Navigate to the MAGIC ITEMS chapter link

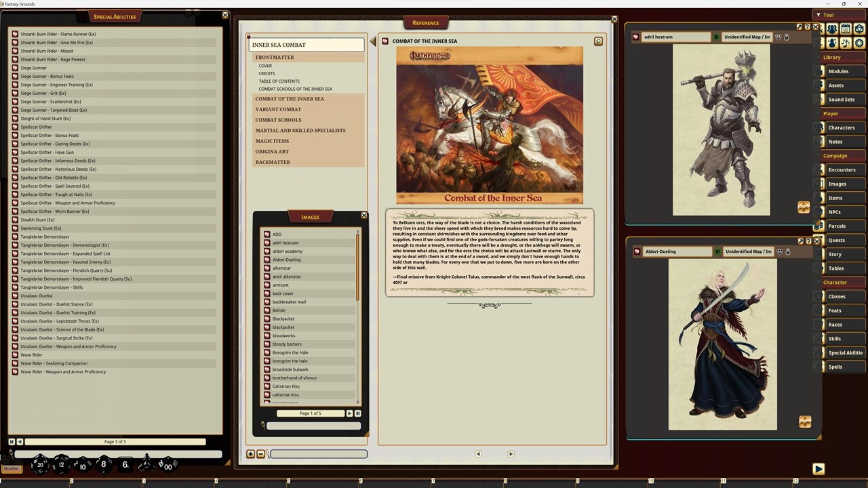[x=272, y=141]
